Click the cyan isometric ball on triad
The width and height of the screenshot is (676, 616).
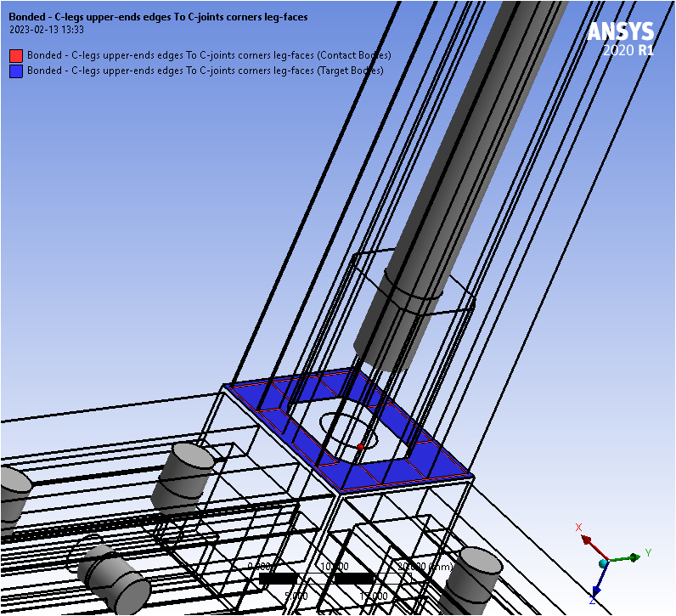pyautogui.click(x=604, y=563)
